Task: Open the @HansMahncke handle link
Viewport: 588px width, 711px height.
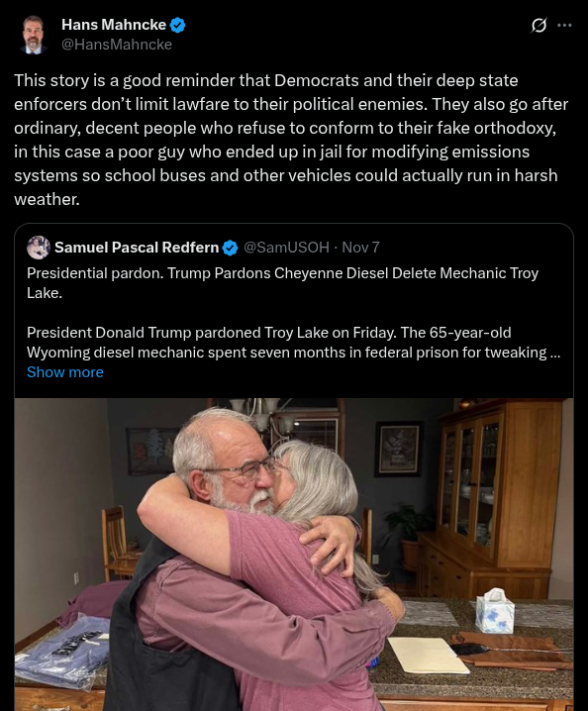Action: click(x=117, y=45)
